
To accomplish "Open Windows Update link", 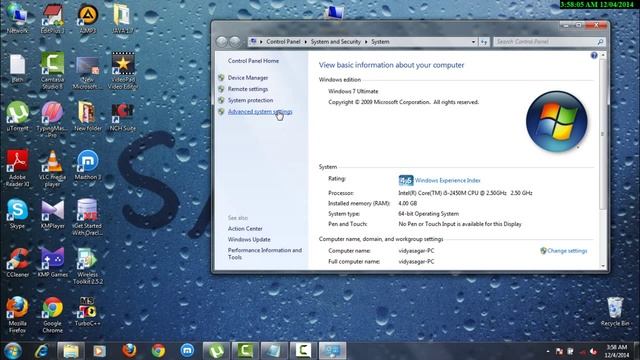I will [x=249, y=240].
